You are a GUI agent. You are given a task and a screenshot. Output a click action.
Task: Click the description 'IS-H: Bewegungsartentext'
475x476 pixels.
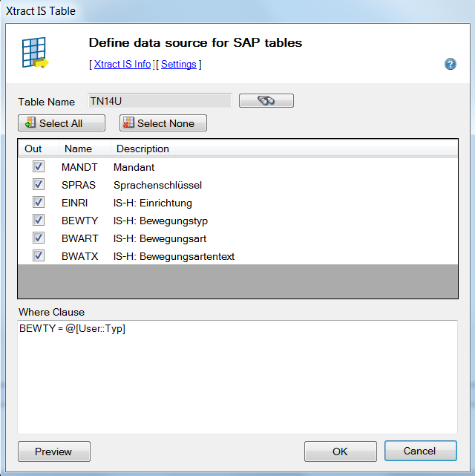[174, 256]
